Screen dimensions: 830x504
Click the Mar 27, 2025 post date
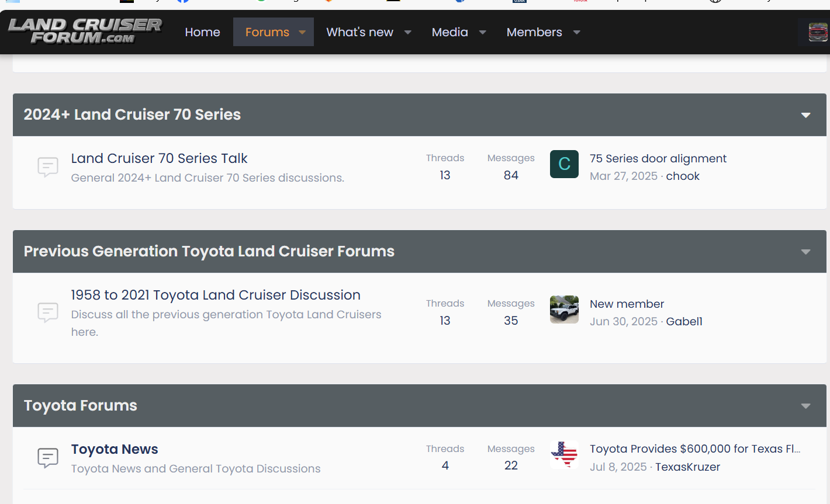click(x=623, y=176)
